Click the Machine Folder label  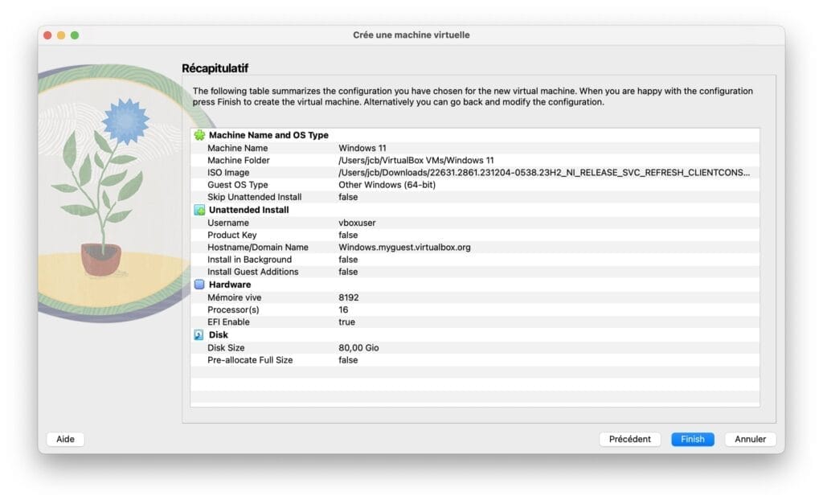238,160
